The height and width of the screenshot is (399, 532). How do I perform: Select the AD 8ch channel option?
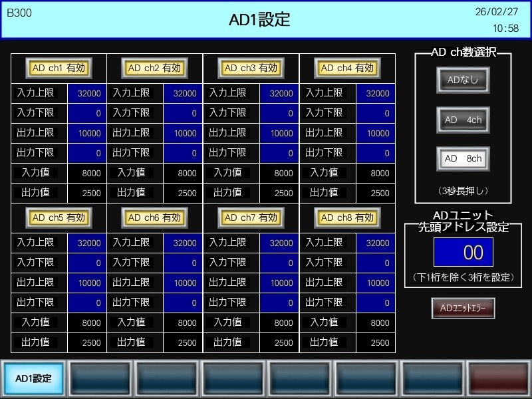tap(463, 159)
